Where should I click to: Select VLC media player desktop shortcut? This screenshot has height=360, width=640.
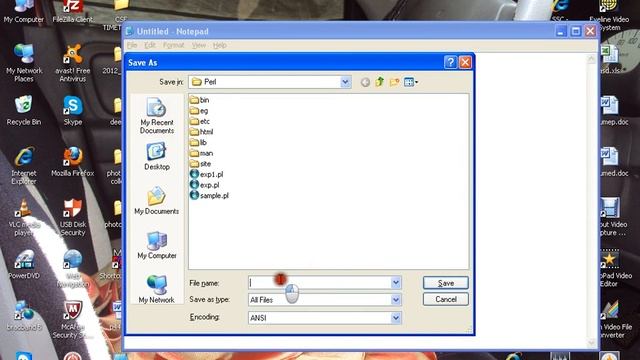24,217
